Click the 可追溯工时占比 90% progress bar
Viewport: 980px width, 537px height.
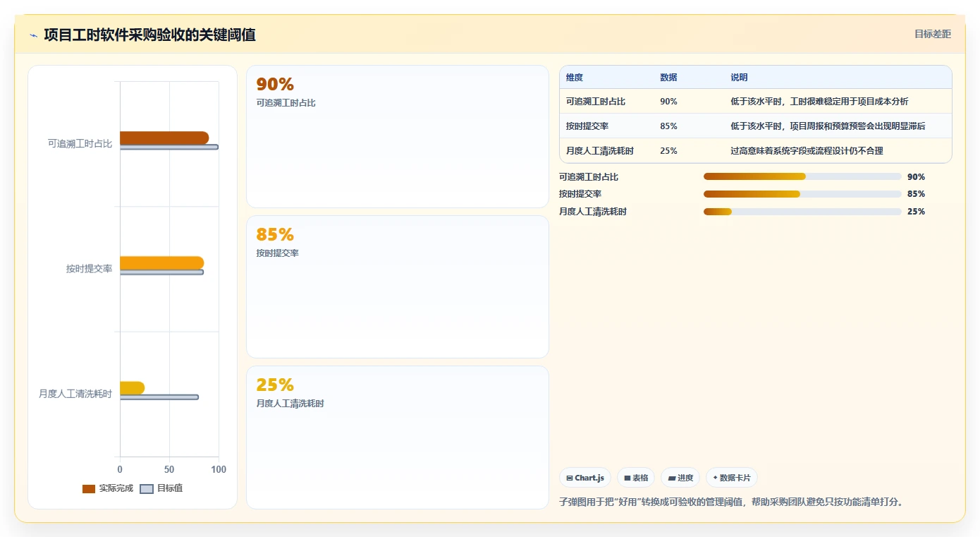point(802,176)
